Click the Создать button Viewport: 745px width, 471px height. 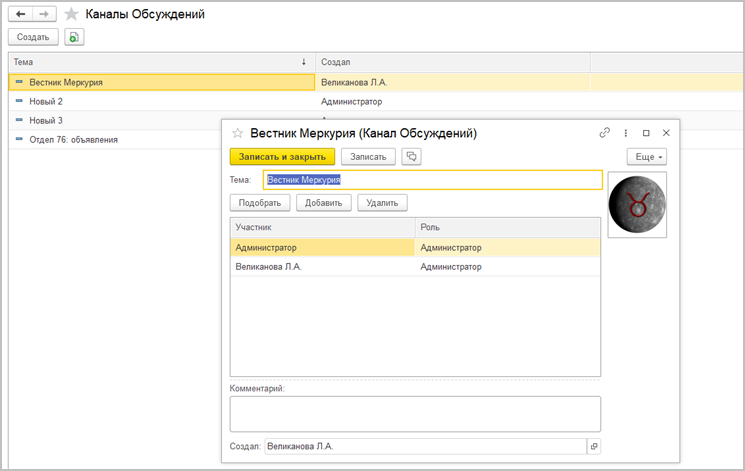[33, 37]
